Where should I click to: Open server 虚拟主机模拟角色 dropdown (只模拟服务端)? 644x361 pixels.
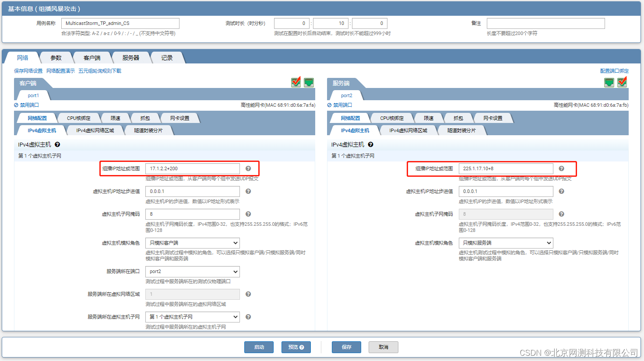point(506,243)
